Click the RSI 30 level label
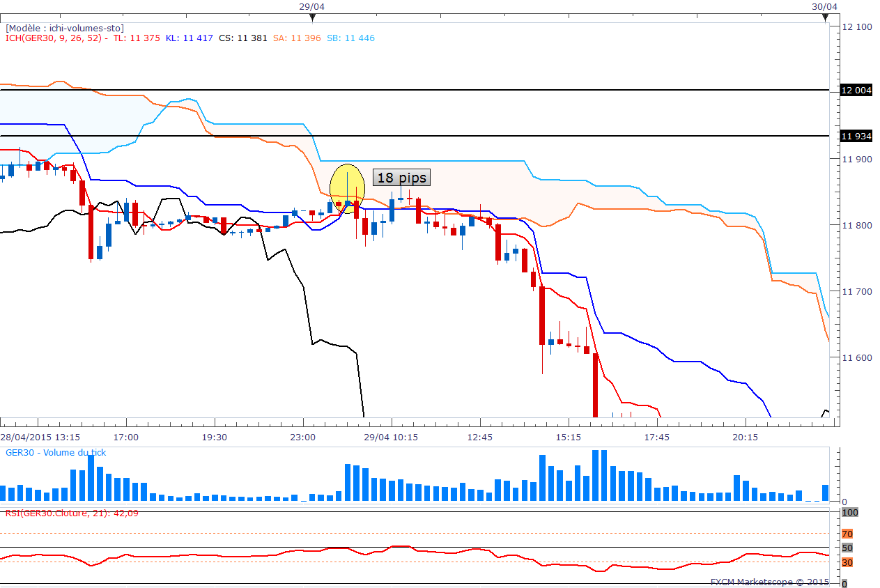 [x=847, y=562]
